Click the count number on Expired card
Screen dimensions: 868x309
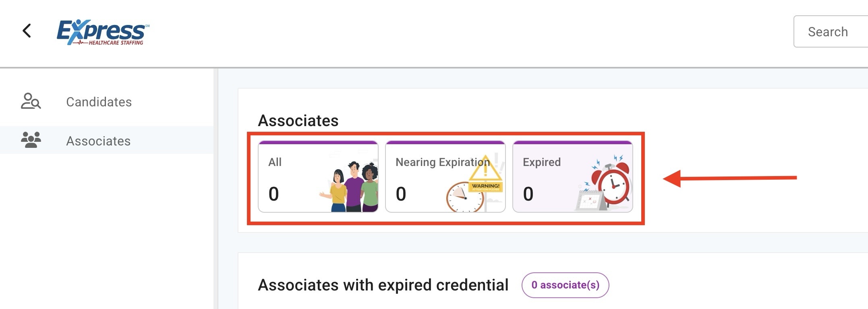(528, 194)
